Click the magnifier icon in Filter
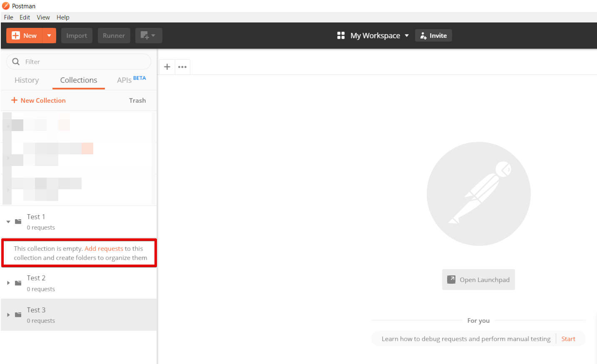This screenshot has height=364, width=597. (16, 62)
